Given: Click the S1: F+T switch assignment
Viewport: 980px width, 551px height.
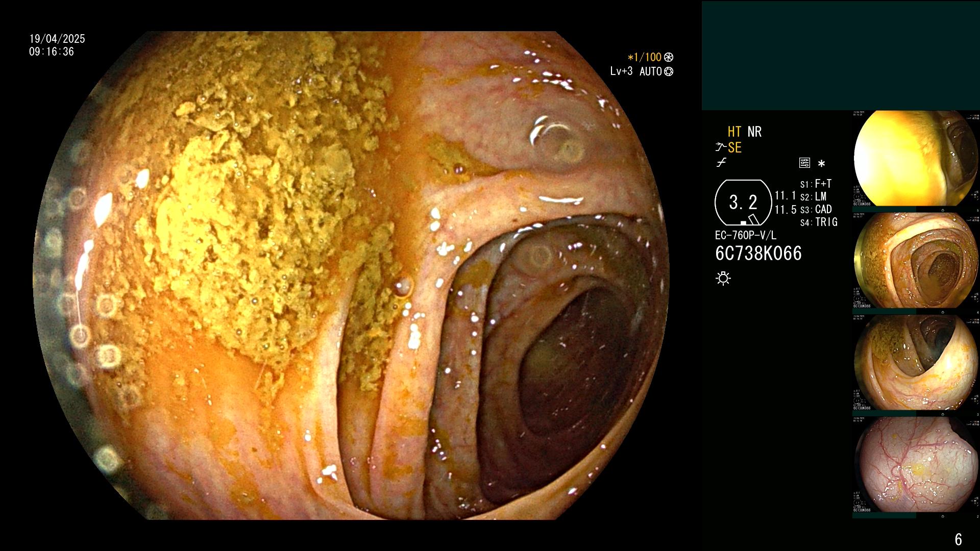Looking at the screenshot, I should coord(816,184).
